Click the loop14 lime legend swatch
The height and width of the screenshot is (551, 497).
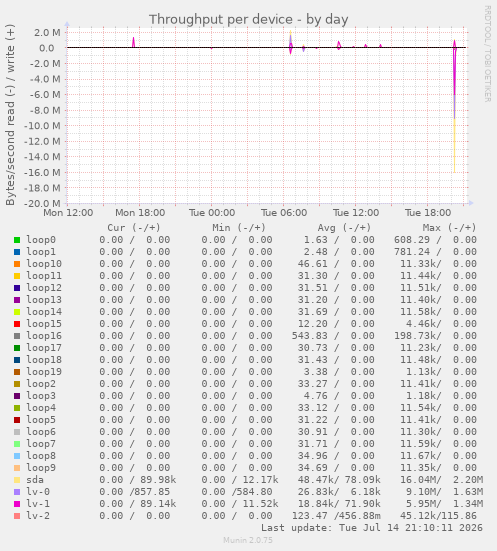(17, 312)
